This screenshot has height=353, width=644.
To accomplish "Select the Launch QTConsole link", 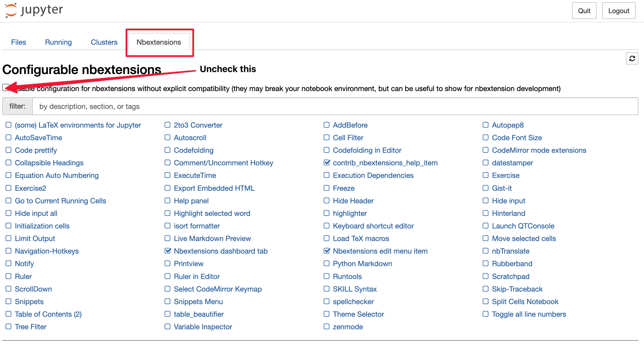I will point(523,226).
